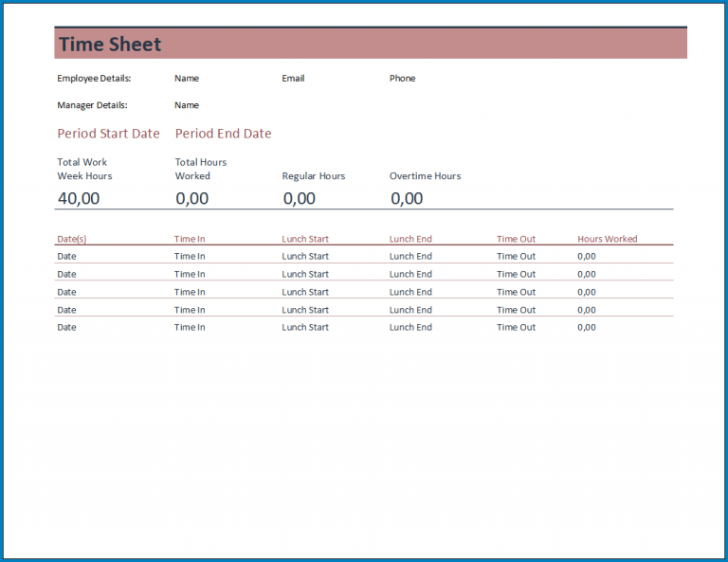Image resolution: width=728 pixels, height=562 pixels.
Task: Select the Time In cell in third table row
Action: coord(190,292)
